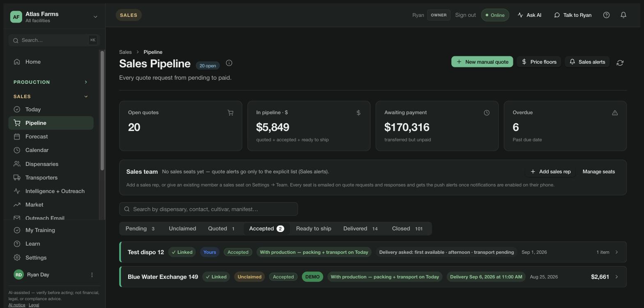Open the Test dispo 12 quote row

pos(373,252)
